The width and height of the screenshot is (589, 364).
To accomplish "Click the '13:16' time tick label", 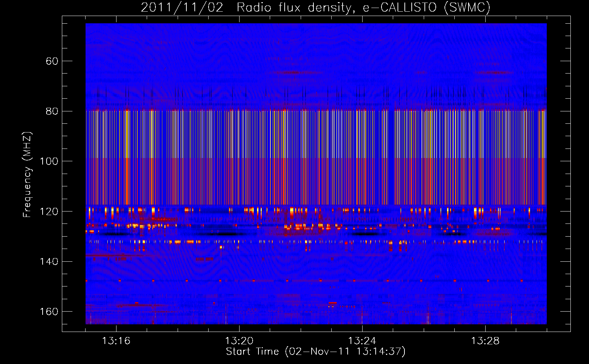I will pos(116,341).
